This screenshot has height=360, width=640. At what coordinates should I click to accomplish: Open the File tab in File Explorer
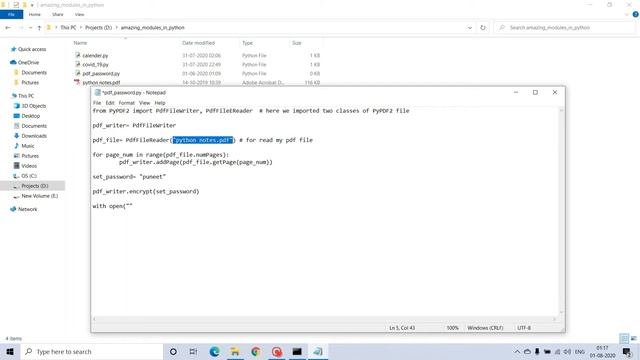click(11, 15)
